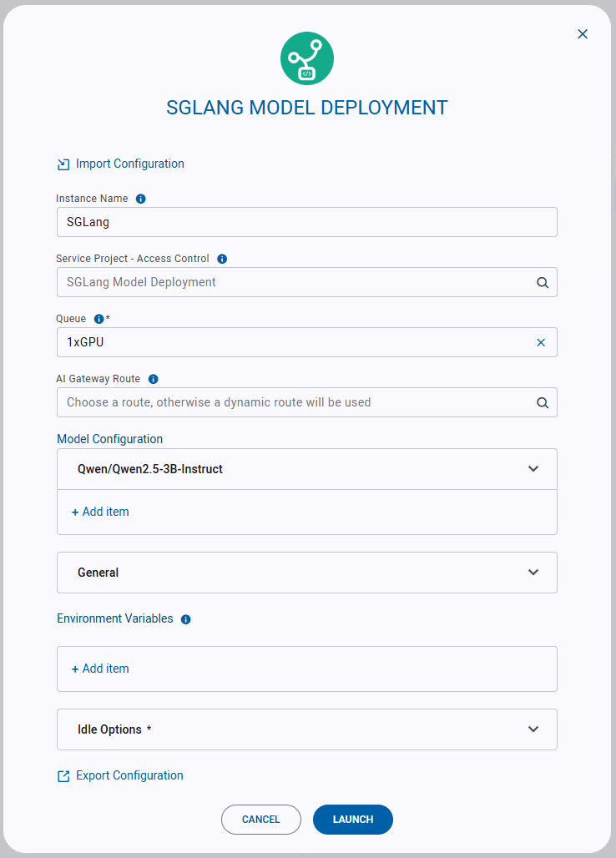View the AI Gateway Route info icon
Viewport: 616px width, 858px height.
point(153,379)
